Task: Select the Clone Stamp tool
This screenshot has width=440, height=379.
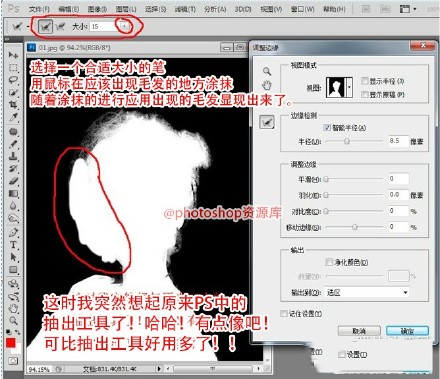Action: click(x=13, y=156)
